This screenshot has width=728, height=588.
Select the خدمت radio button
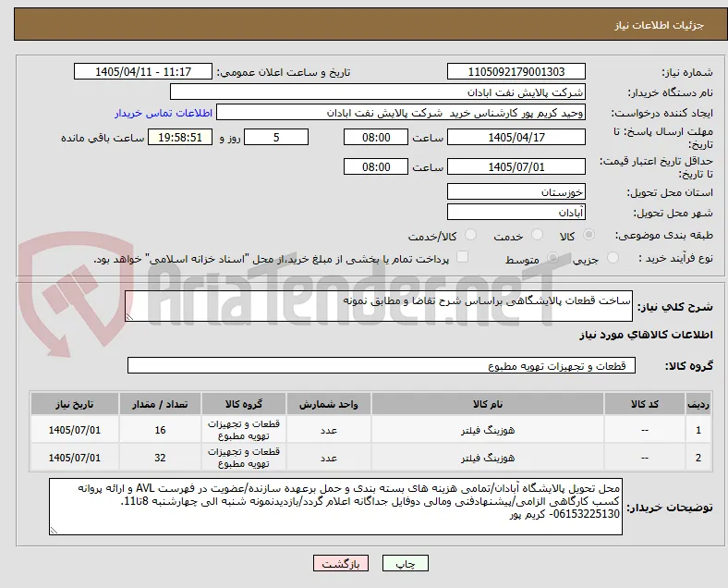(x=537, y=235)
